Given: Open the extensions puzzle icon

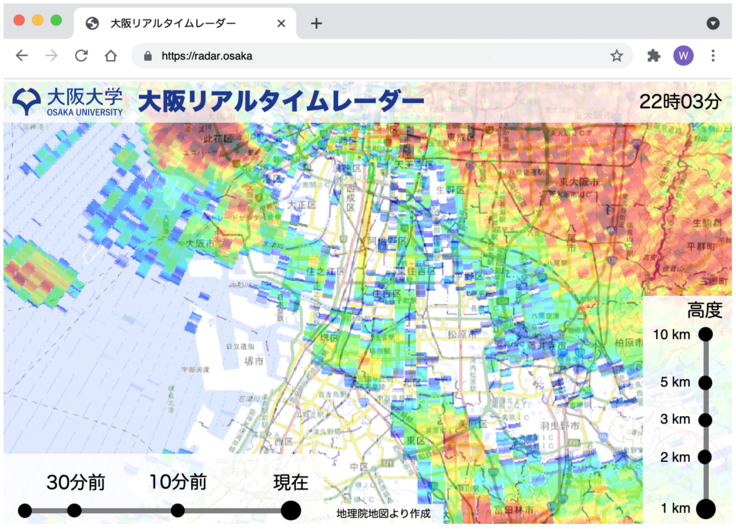Looking at the screenshot, I should click(x=654, y=56).
